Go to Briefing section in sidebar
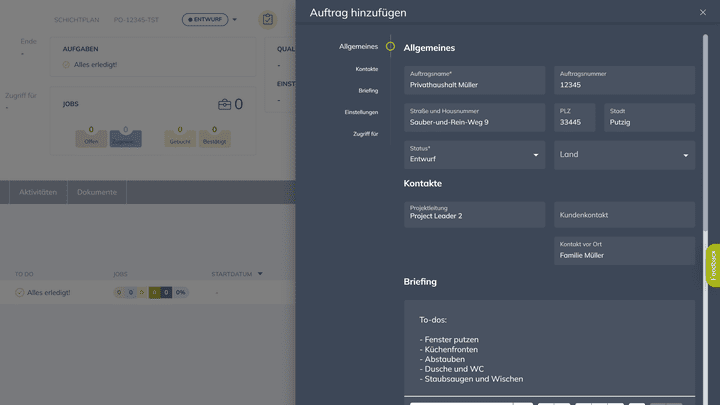Viewport: 720px width, 405px height. [x=367, y=90]
